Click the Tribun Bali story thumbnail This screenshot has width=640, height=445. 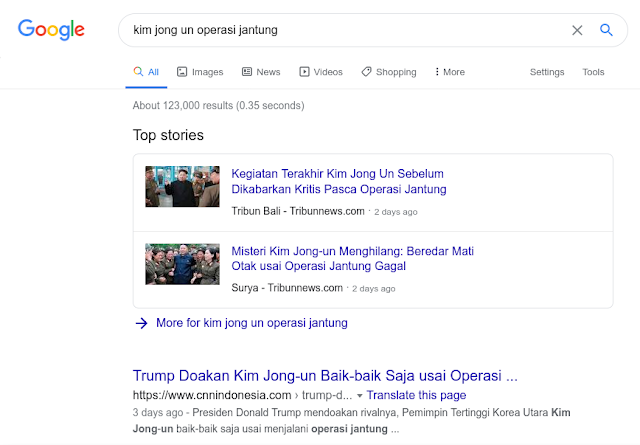point(182,187)
